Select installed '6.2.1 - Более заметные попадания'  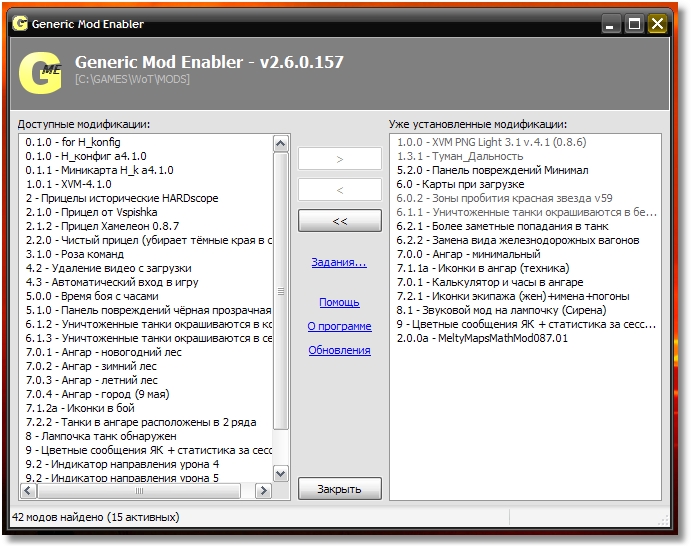pyautogui.click(x=502, y=226)
